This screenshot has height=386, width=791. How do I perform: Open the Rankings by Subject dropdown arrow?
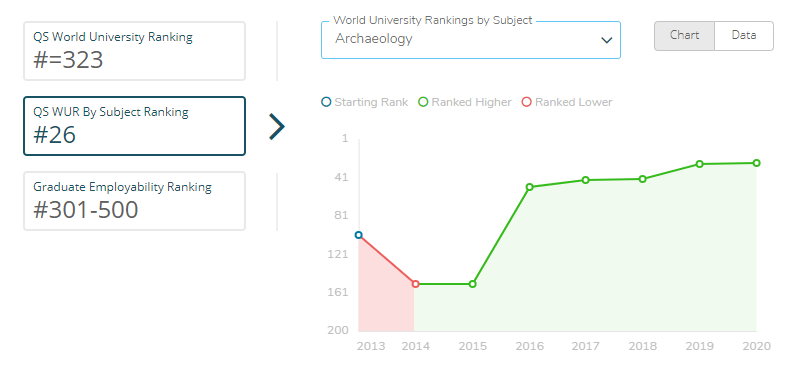click(607, 40)
